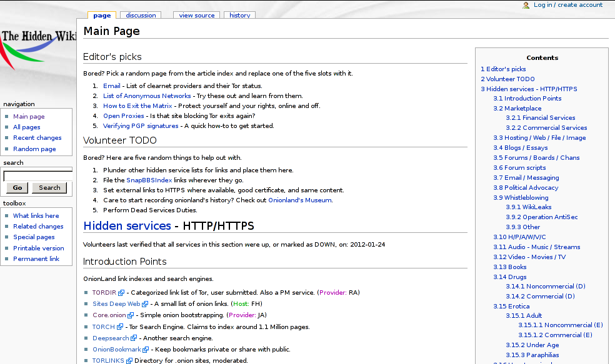Go to a Random page

[x=34, y=149]
